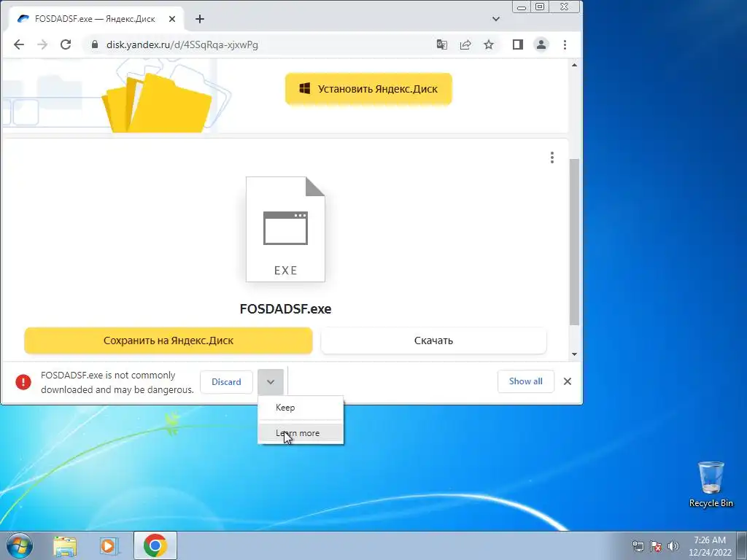Open Windows Explorer from taskbar
Screen dimensions: 747x560
(x=65, y=545)
